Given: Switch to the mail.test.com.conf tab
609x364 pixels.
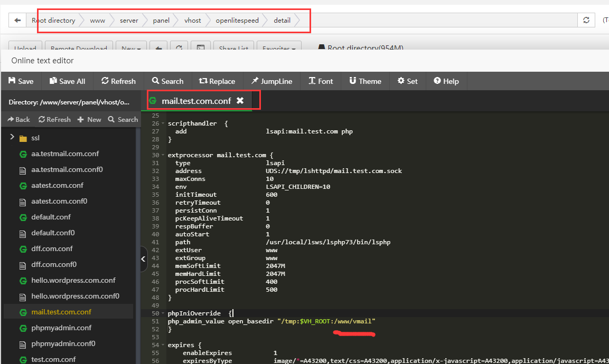Looking at the screenshot, I should 196,100.
